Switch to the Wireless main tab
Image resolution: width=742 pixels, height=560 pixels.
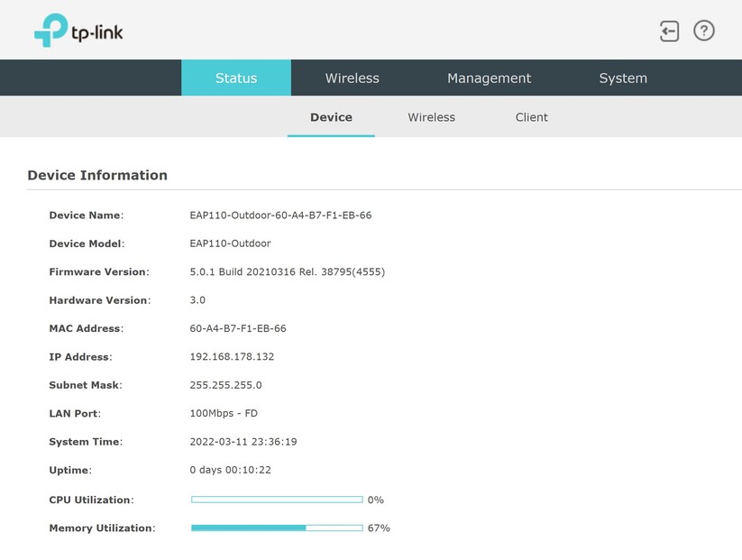click(352, 78)
